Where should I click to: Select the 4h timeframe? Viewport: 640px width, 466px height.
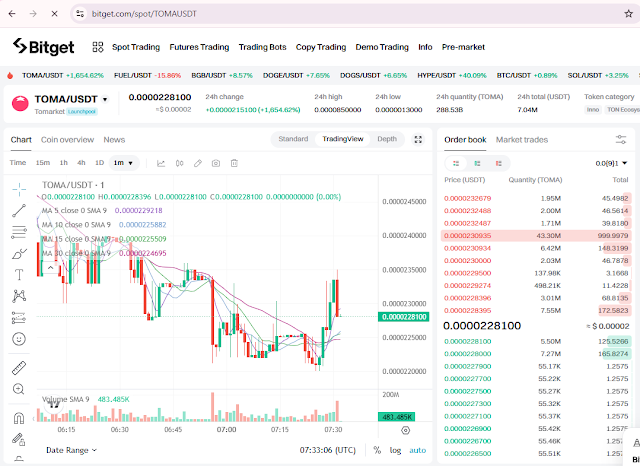81,163
